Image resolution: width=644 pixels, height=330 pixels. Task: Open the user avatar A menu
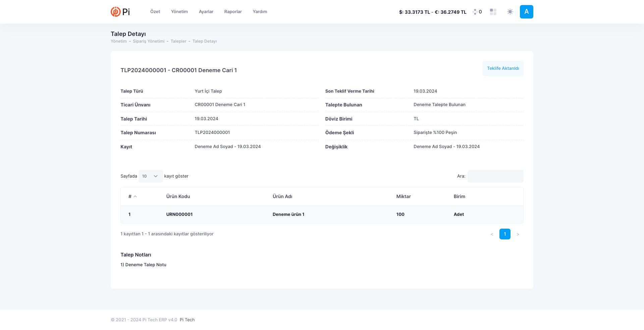click(526, 12)
